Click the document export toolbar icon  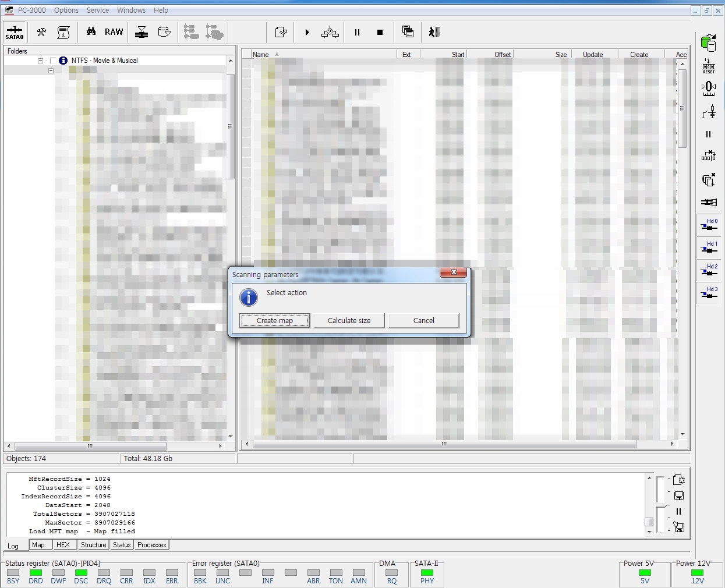[x=281, y=32]
